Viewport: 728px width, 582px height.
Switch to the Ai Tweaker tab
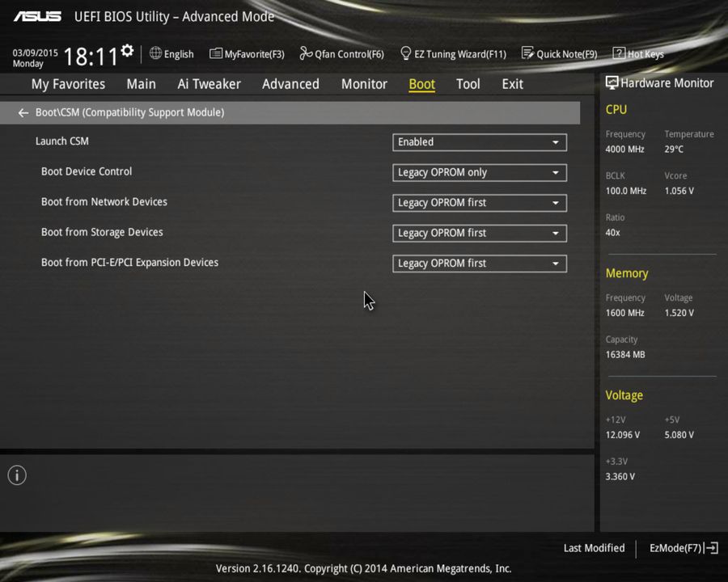[x=209, y=84]
